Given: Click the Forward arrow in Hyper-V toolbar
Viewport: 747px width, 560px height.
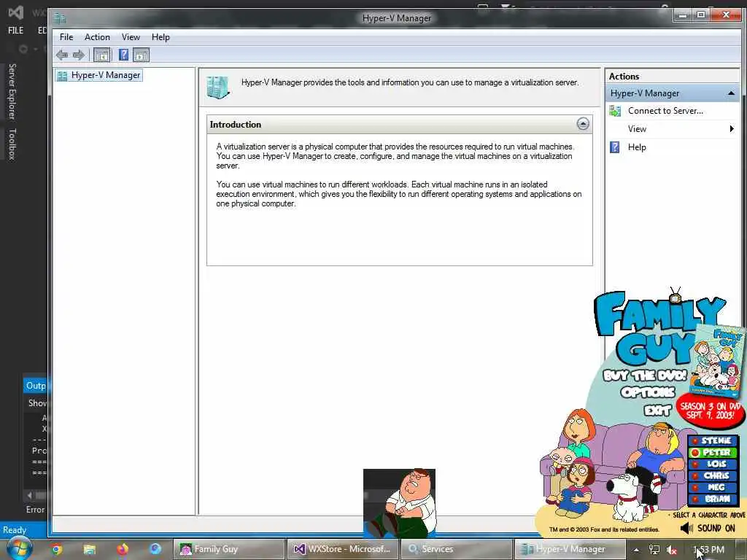Looking at the screenshot, I should (79, 55).
